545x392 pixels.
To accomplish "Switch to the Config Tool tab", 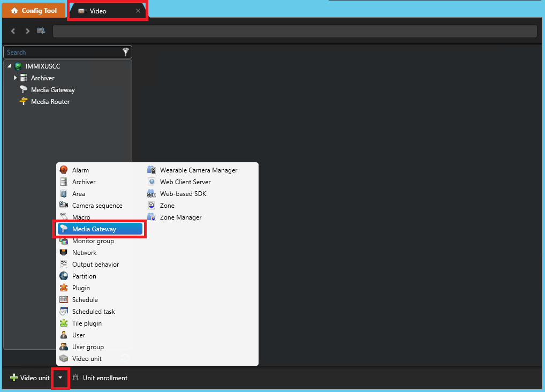I will (33, 10).
